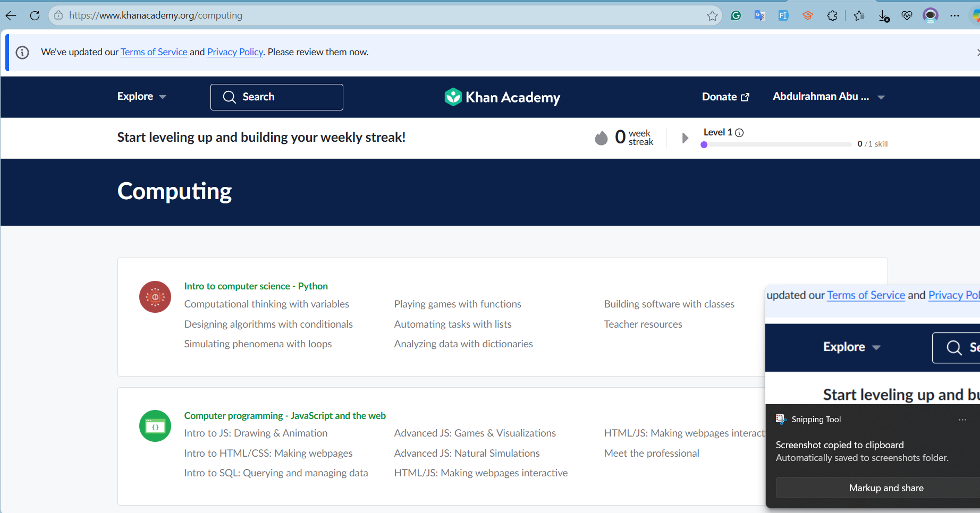Click the Python course red icon
The image size is (980, 513).
pos(155,297)
